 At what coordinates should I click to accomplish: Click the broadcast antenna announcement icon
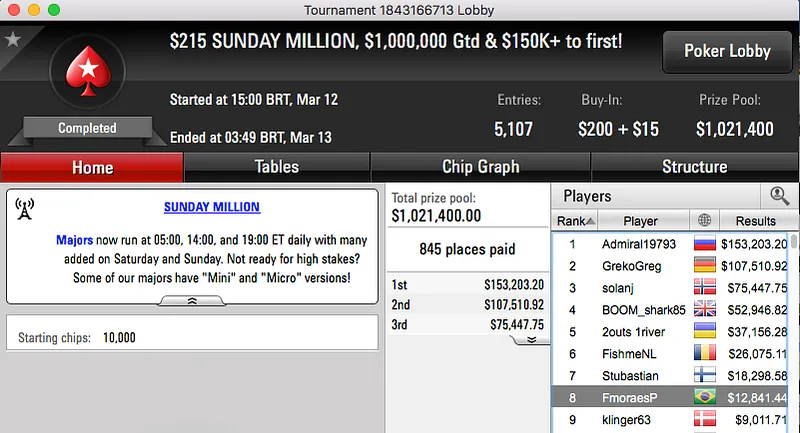(25, 209)
